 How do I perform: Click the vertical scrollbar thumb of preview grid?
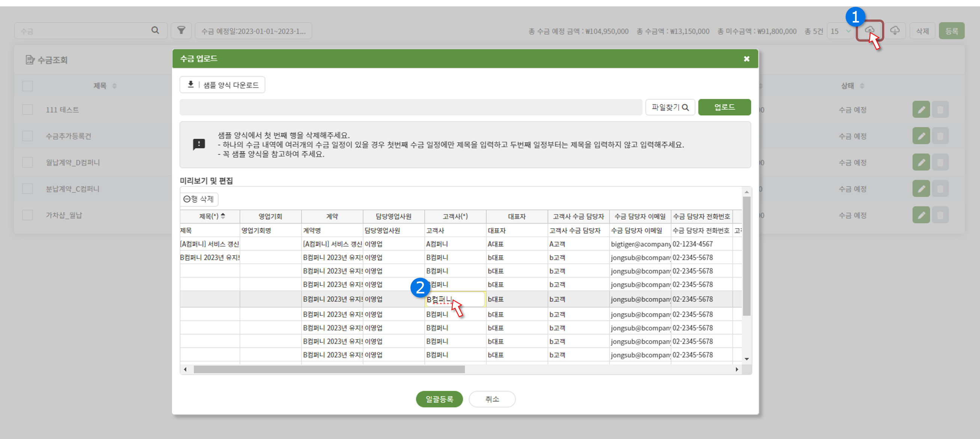[747, 256]
